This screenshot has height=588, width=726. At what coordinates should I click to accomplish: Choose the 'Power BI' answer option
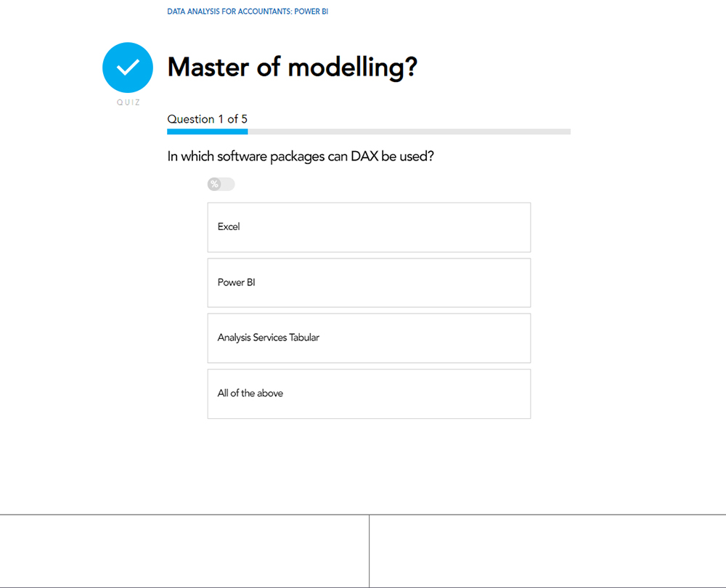pyautogui.click(x=369, y=282)
